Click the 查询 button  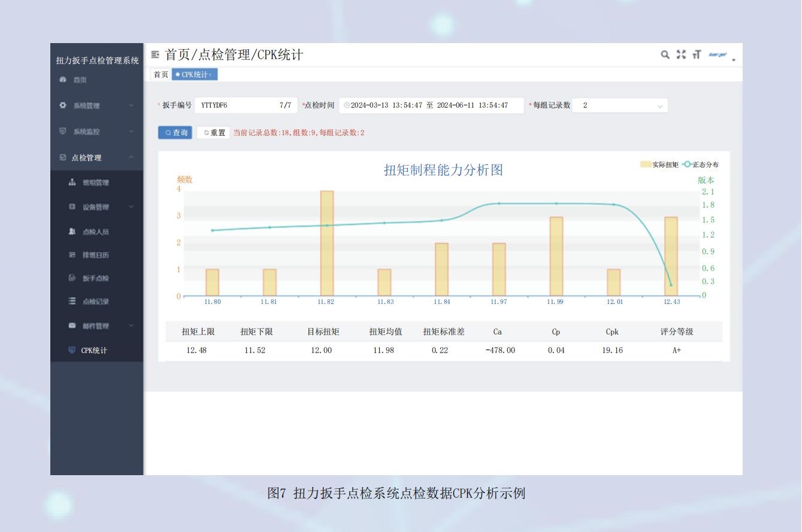tap(175, 133)
